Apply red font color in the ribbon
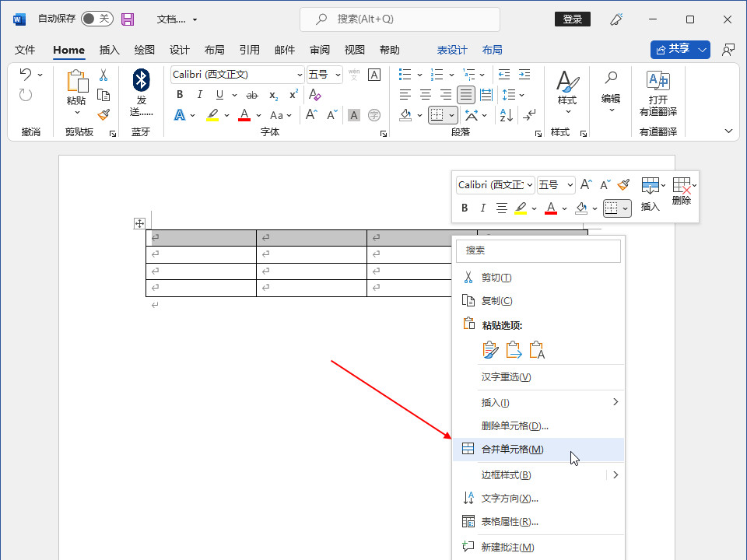747x560 pixels. [244, 115]
